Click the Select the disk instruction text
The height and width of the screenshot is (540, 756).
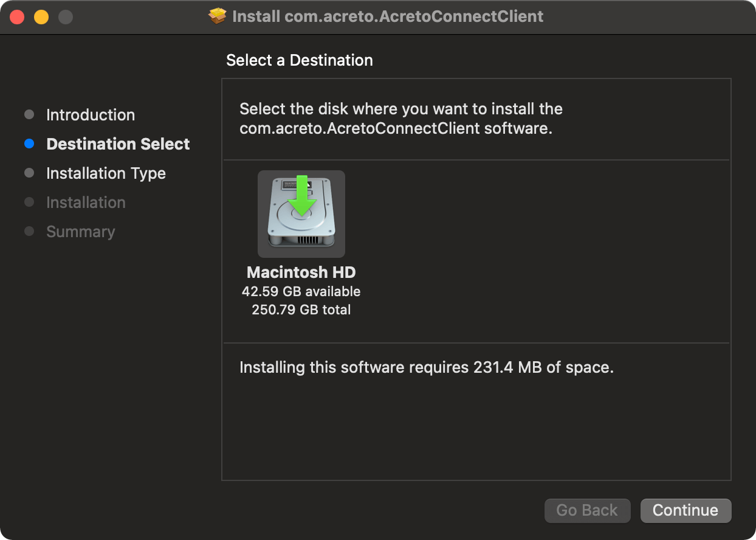(401, 119)
